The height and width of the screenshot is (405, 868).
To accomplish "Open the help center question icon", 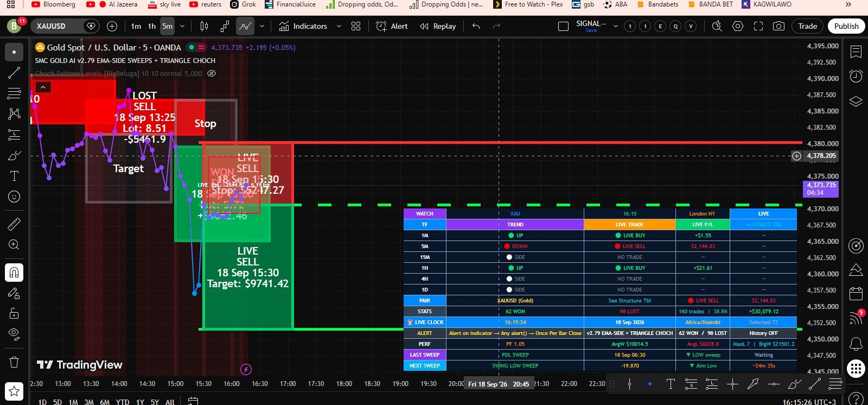I will pos(856,398).
